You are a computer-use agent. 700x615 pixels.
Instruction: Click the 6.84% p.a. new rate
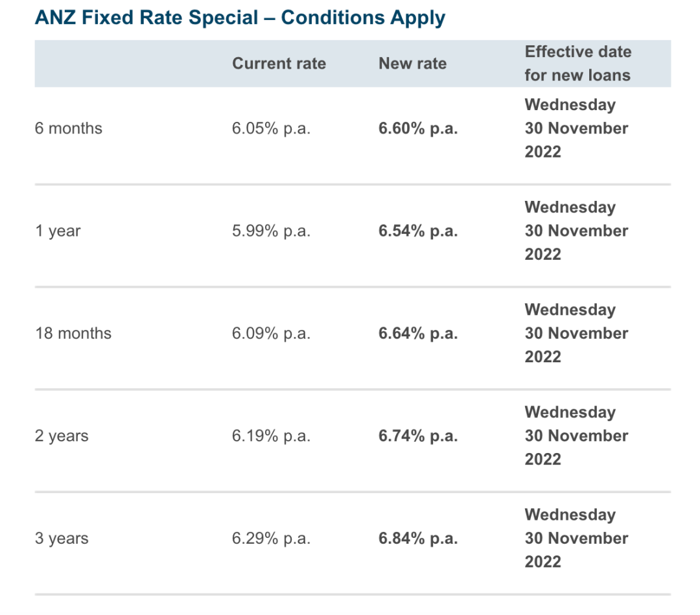pos(418,539)
